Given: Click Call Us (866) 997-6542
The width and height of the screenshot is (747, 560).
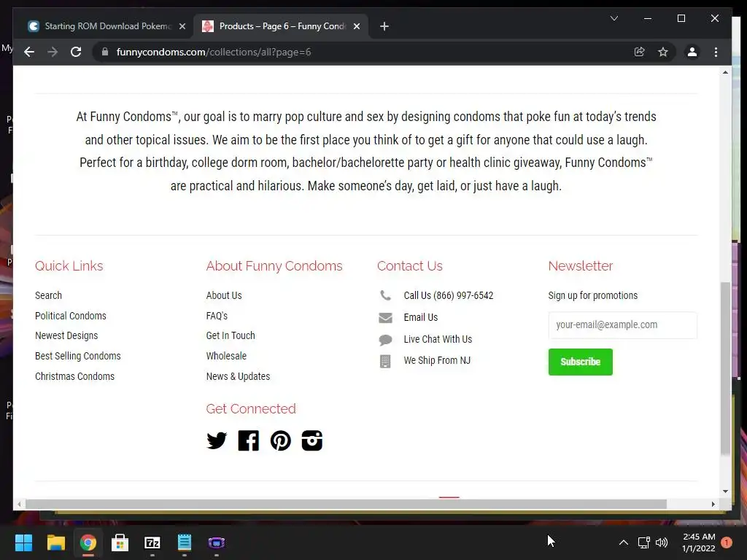Looking at the screenshot, I should pyautogui.click(x=449, y=295).
